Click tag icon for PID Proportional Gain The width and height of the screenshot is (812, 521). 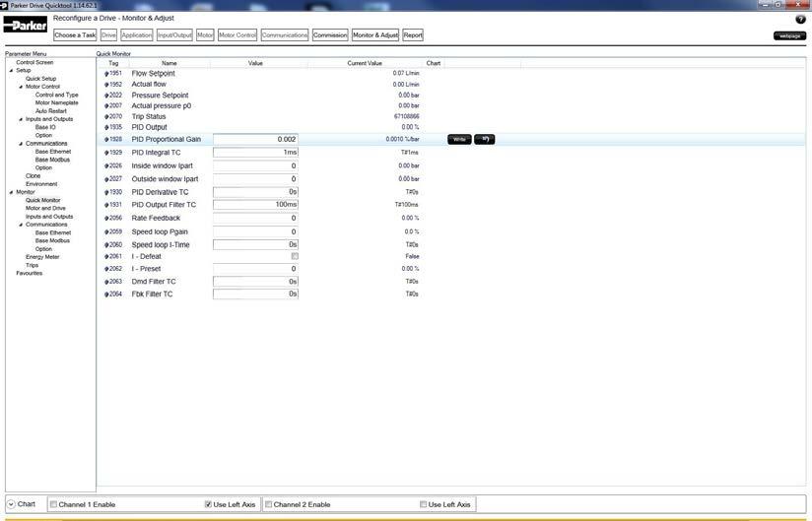(x=106, y=139)
